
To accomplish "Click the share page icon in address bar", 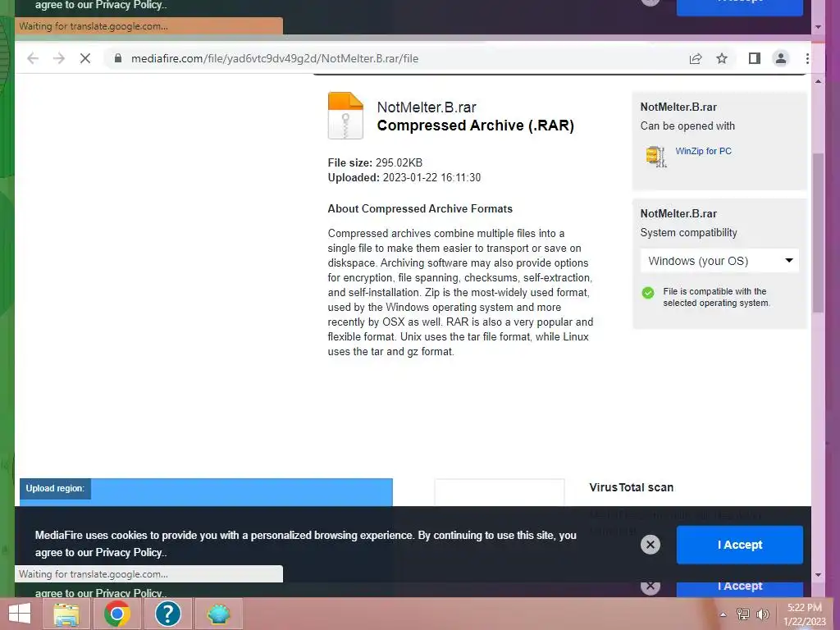I will pyautogui.click(x=696, y=58).
